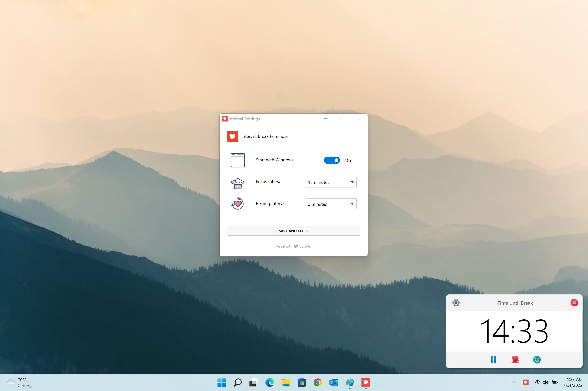Image resolution: width=588 pixels, height=391 pixels.
Task: Turn off the Start with Windows toggle
Action: [332, 160]
